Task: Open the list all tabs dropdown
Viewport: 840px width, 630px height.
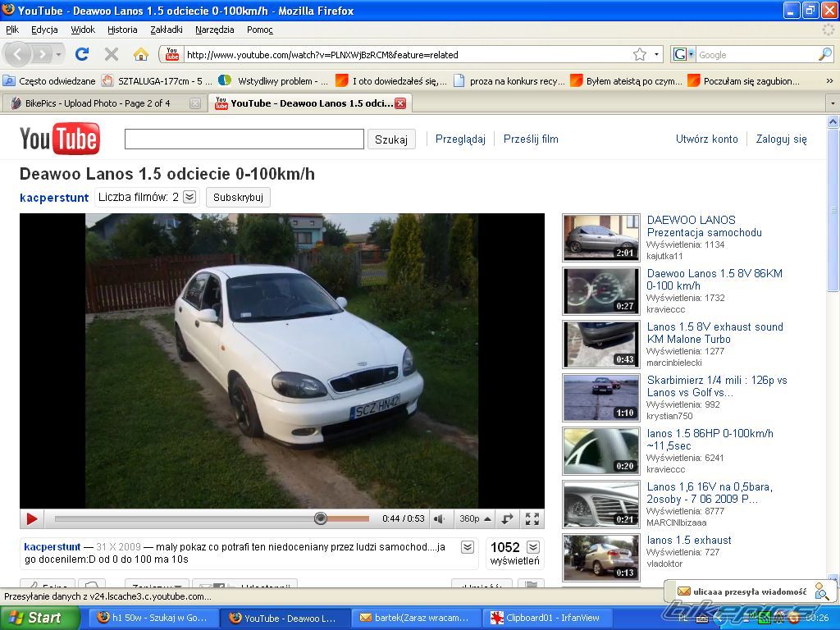Action: [833, 103]
